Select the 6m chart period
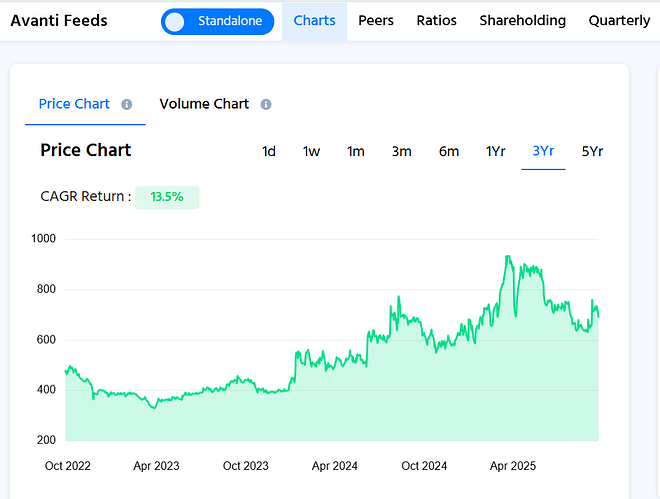The width and height of the screenshot is (660, 499). [x=448, y=152]
